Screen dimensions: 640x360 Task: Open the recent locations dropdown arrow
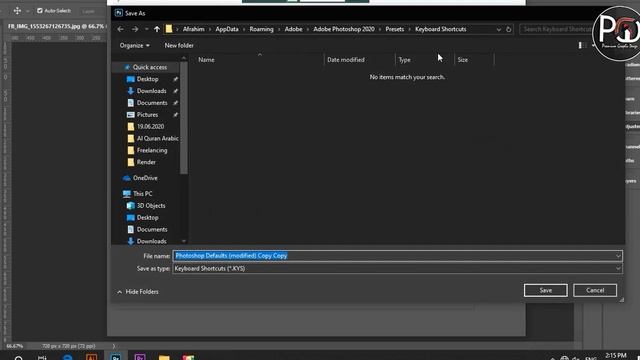(147, 29)
